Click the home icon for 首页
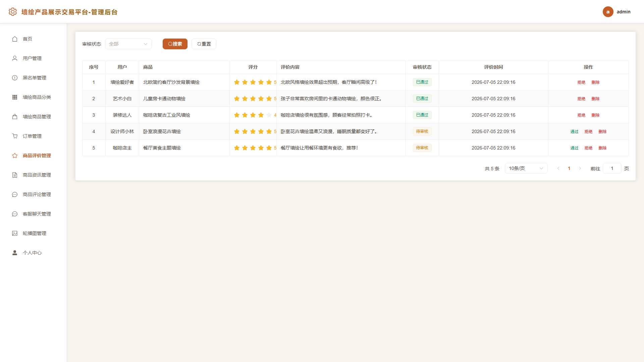 click(15, 39)
